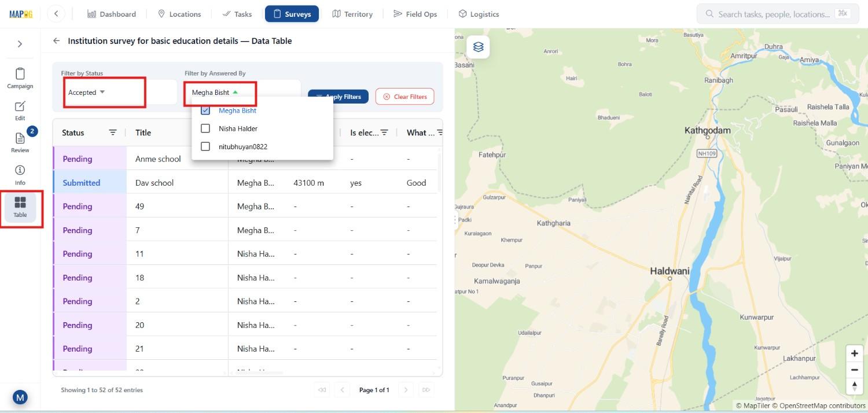Viewport: 868px width, 413px height.
Task: Open the Tasks tab
Action: click(237, 14)
